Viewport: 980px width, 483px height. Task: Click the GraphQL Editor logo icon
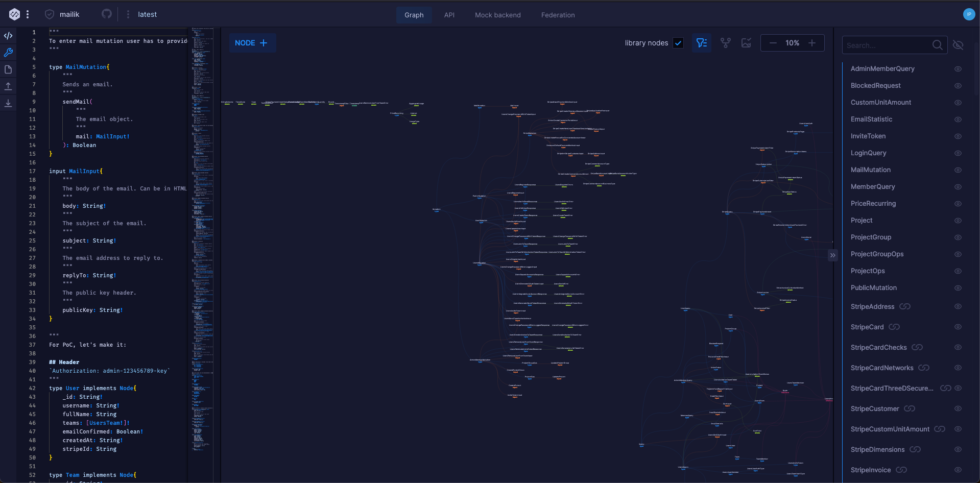click(x=15, y=14)
